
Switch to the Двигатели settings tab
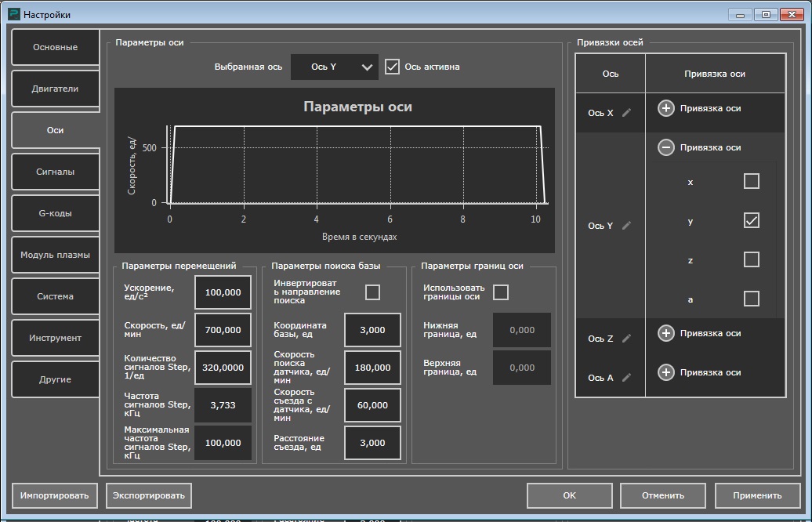pos(55,89)
